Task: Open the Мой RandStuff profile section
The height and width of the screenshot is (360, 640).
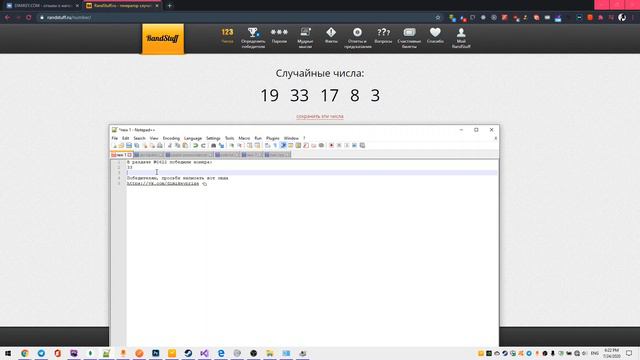Action: [x=461, y=38]
